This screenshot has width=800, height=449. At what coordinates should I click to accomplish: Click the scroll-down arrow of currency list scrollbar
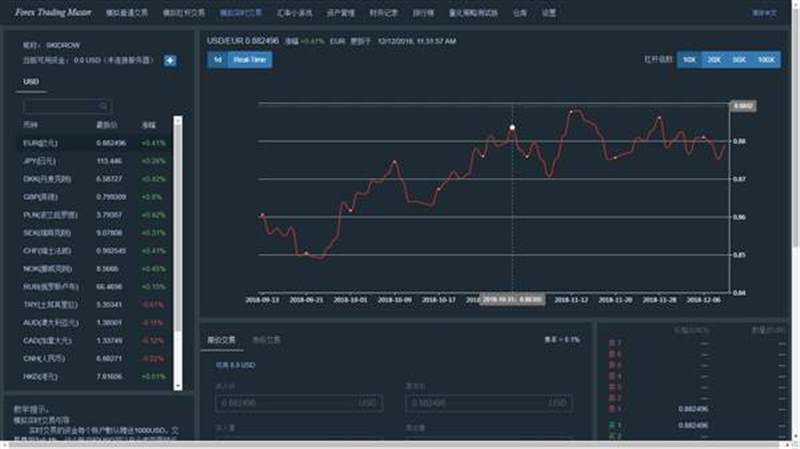(178, 387)
